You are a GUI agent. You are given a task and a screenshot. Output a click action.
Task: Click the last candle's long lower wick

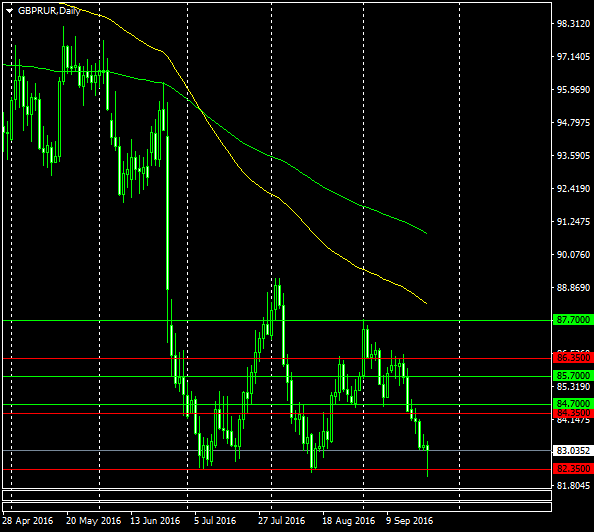(427, 464)
